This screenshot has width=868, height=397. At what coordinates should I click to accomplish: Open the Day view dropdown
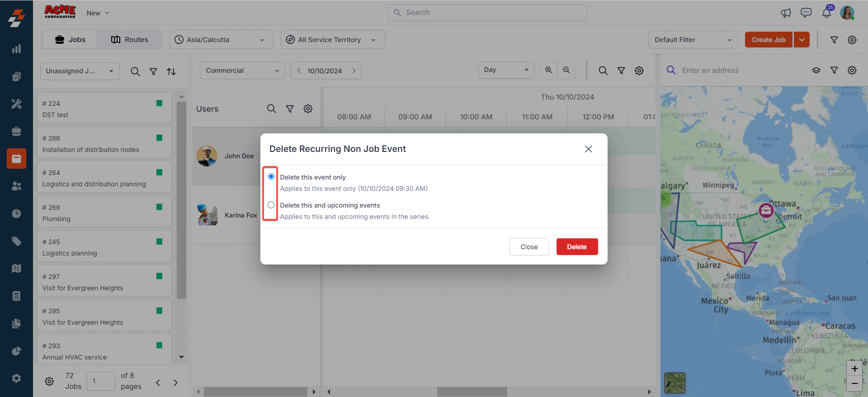[506, 70]
